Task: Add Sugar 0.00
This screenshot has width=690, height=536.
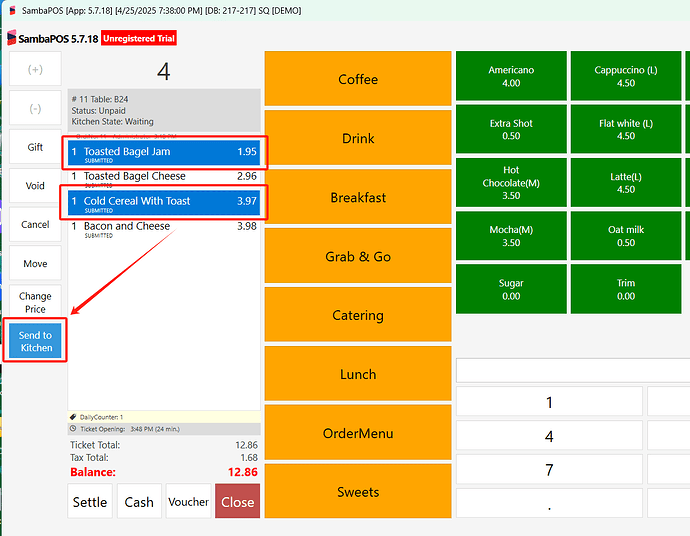Action: pyautogui.click(x=511, y=289)
